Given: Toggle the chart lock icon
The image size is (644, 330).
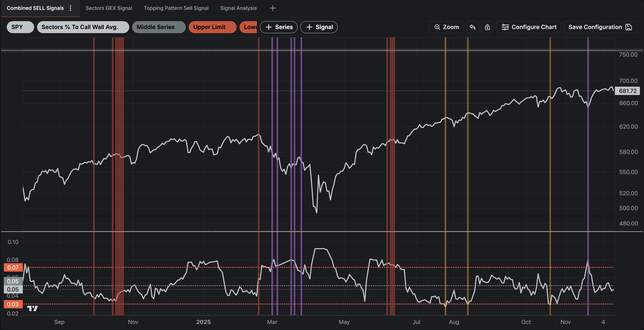Looking at the screenshot, I should [x=487, y=27].
